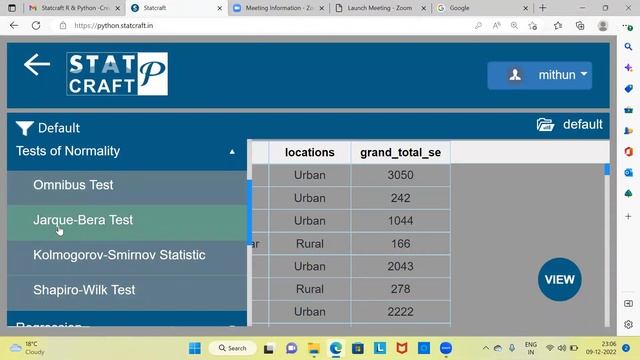Open the default folder icon

[x=545, y=124]
